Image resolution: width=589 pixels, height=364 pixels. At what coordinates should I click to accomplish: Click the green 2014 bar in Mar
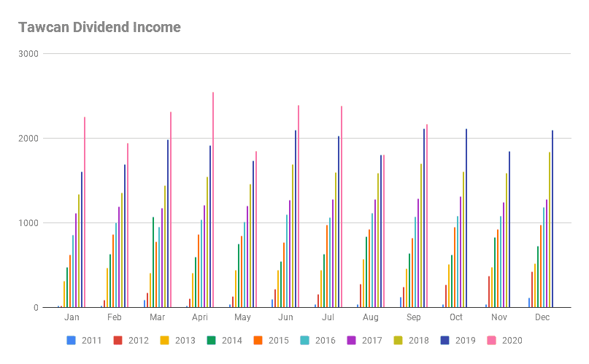pyautogui.click(x=153, y=262)
